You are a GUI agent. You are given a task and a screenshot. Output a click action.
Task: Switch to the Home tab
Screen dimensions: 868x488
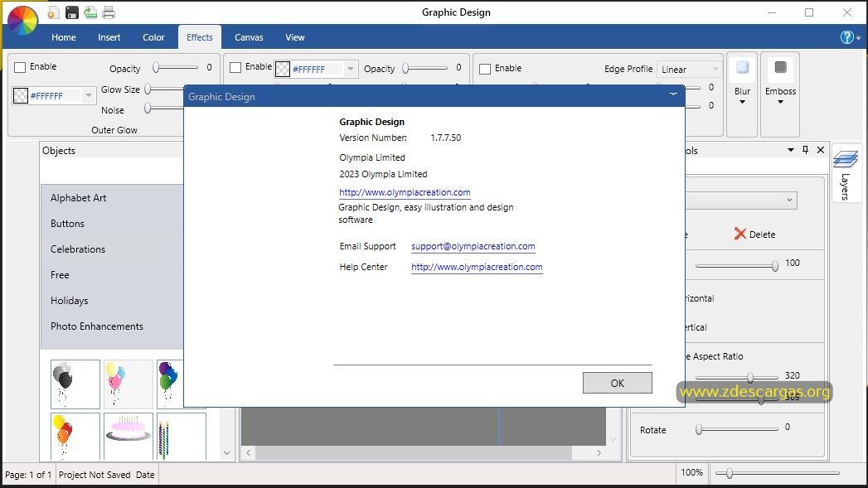64,37
